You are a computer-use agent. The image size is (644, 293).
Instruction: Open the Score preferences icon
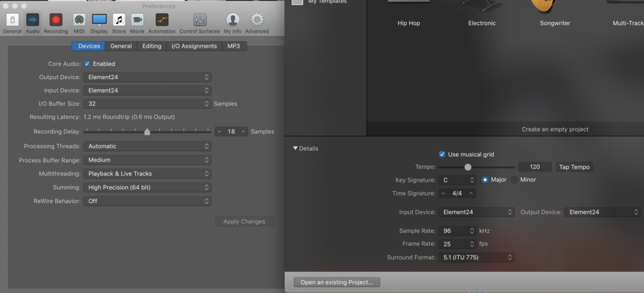[x=119, y=21]
